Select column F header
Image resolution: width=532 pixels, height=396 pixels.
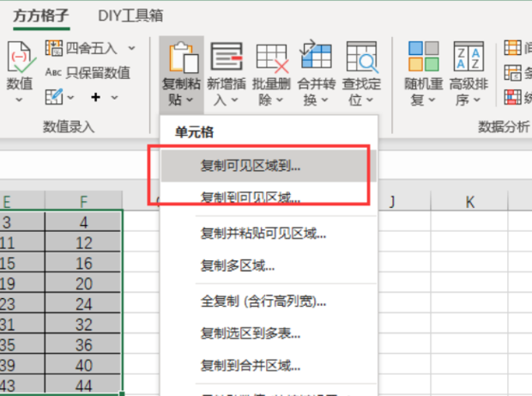point(84,202)
